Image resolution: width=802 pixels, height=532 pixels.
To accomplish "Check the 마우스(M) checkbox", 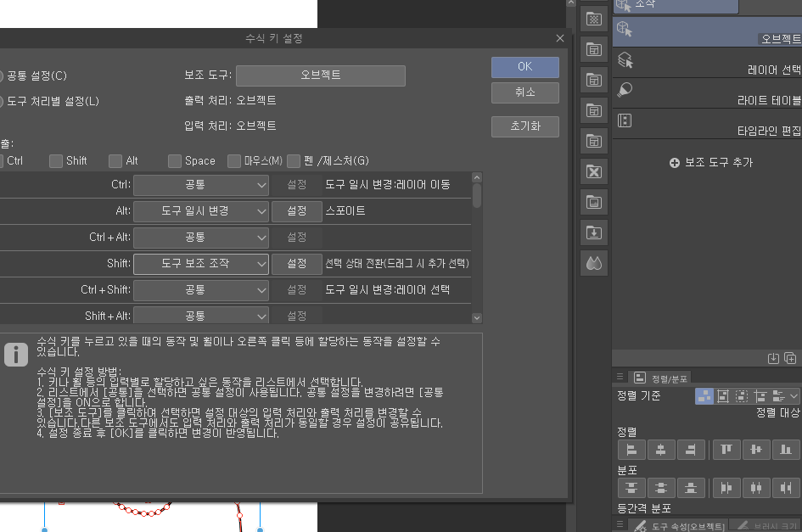I will tap(233, 161).
